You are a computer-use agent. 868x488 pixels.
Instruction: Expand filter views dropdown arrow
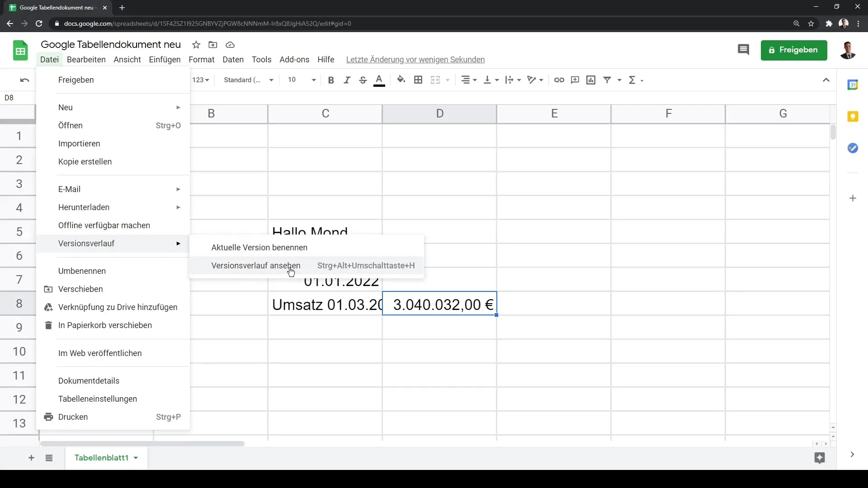(619, 80)
